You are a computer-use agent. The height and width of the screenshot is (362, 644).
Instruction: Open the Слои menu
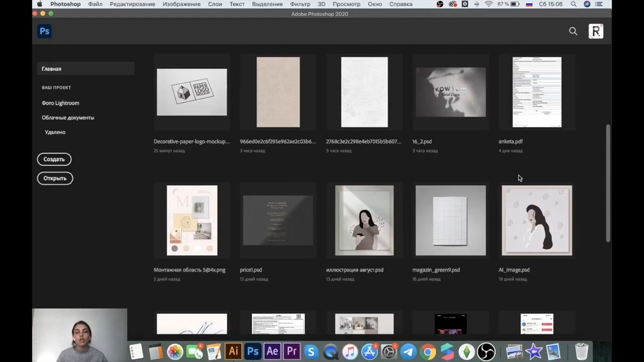[215, 4]
